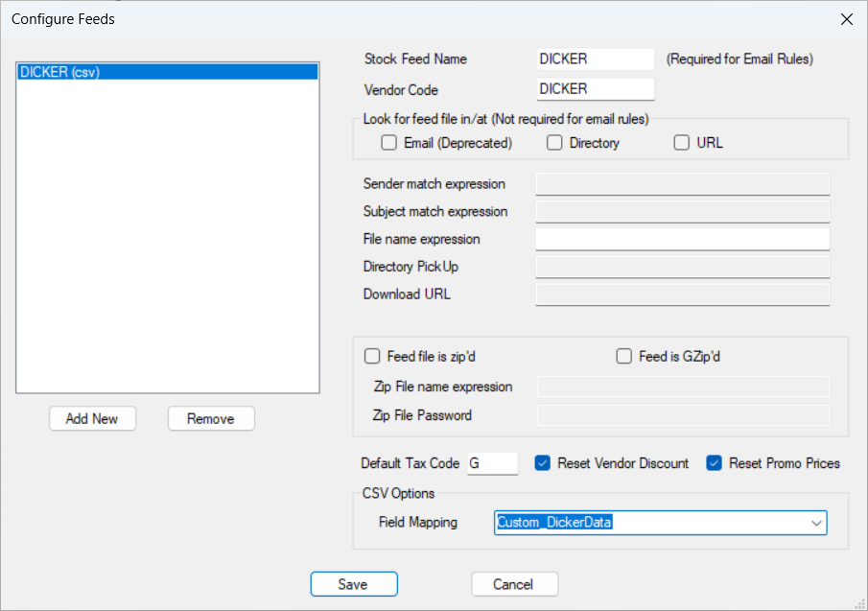Click the Vendor Code input field
Image resolution: width=868 pixels, height=611 pixels.
[x=595, y=89]
